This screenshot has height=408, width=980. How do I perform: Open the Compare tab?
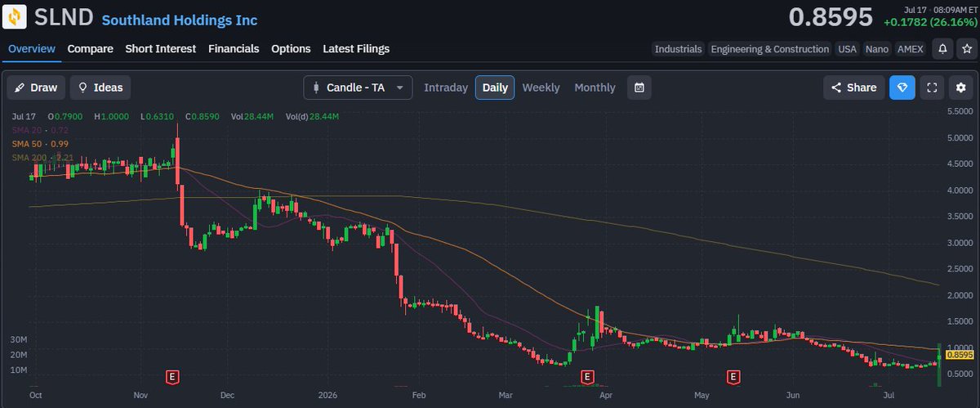click(91, 49)
